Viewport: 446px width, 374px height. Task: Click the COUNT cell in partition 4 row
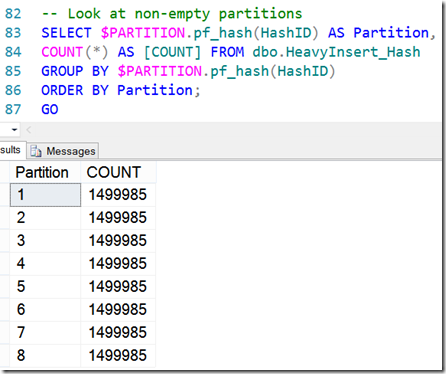click(x=118, y=264)
